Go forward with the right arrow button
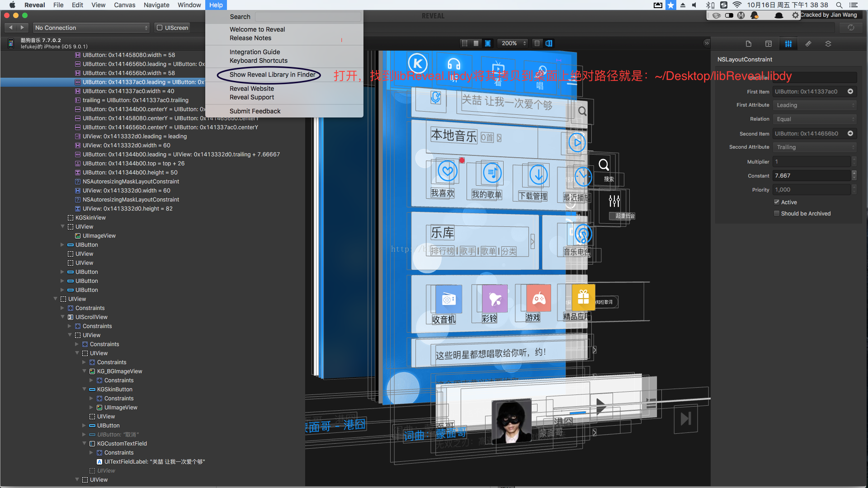868x488 pixels. pyautogui.click(x=22, y=28)
